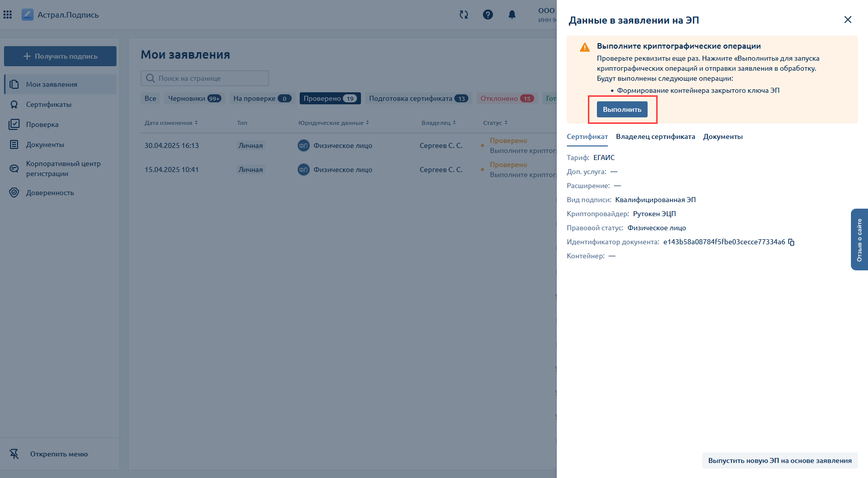Click Получить подпись button

[x=60, y=56]
